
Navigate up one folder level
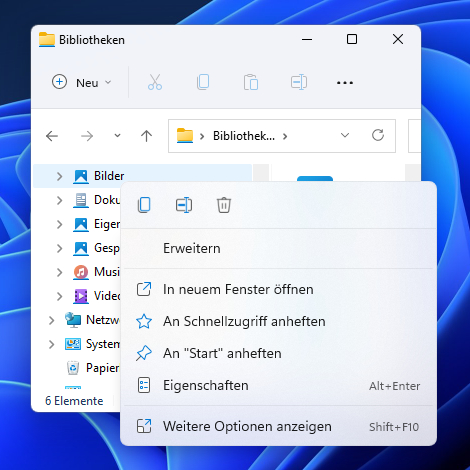146,136
